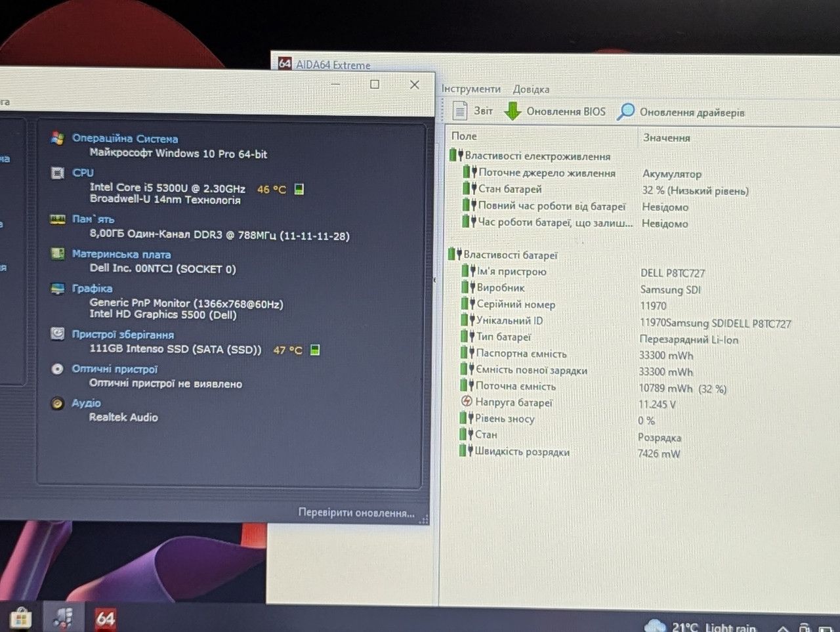Viewport: 840px width, 632px height.
Task: Click the red icon of the Напруга батареї row
Action: click(x=467, y=402)
